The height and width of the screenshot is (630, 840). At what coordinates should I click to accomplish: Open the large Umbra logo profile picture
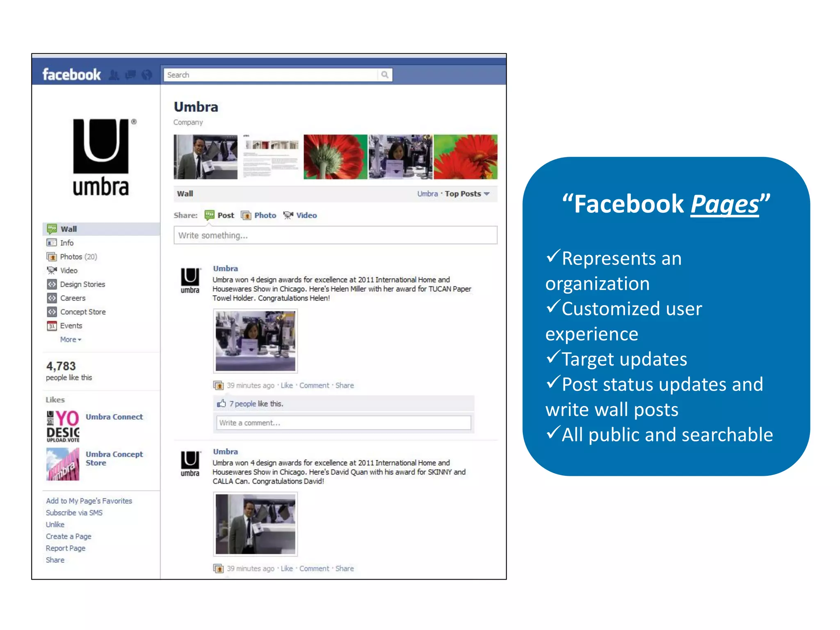tap(101, 157)
